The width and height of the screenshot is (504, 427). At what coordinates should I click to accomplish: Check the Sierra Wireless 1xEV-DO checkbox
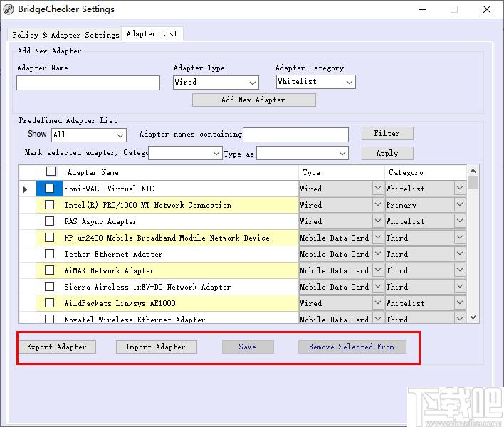[50, 286]
